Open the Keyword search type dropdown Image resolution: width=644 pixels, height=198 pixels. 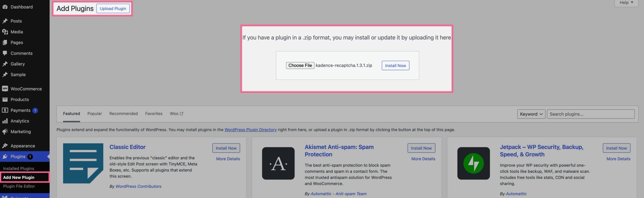click(x=531, y=114)
